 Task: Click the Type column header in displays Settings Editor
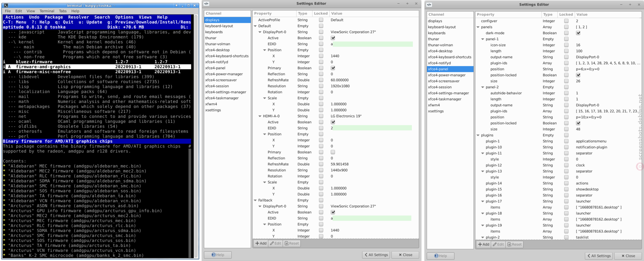click(304, 14)
